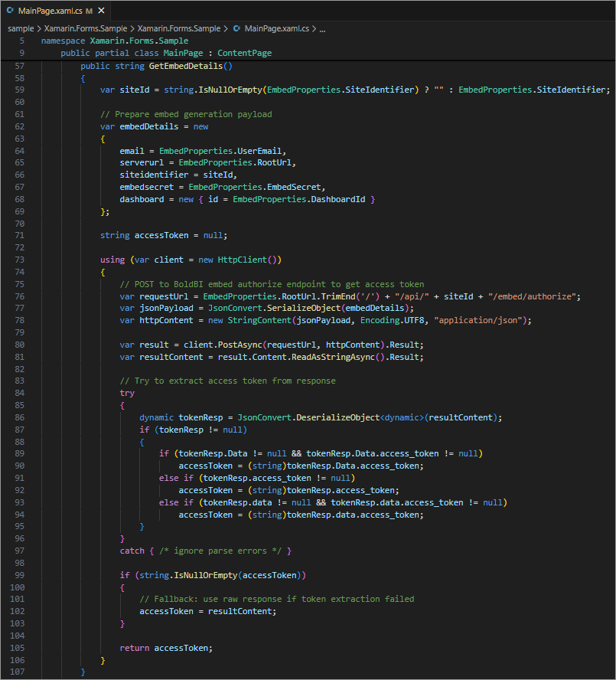
Task: Select the MainPage.xaml.cs editor tab
Action: tap(50, 11)
